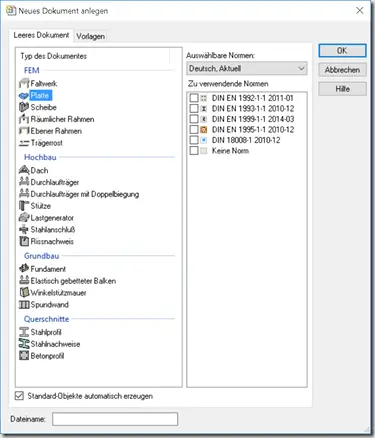Choose Elastisch gebetteter Balken icon
Viewport: 375px width, 438px height.
click(24, 281)
